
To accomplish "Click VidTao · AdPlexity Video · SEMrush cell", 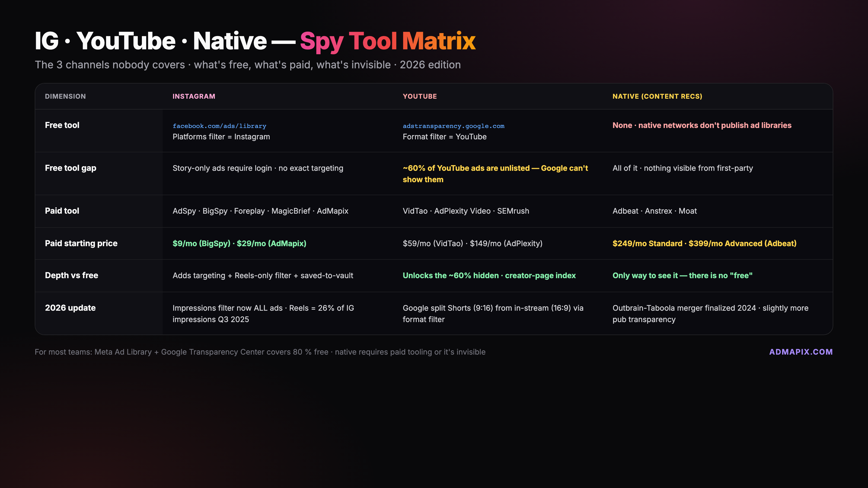I will 466,211.
